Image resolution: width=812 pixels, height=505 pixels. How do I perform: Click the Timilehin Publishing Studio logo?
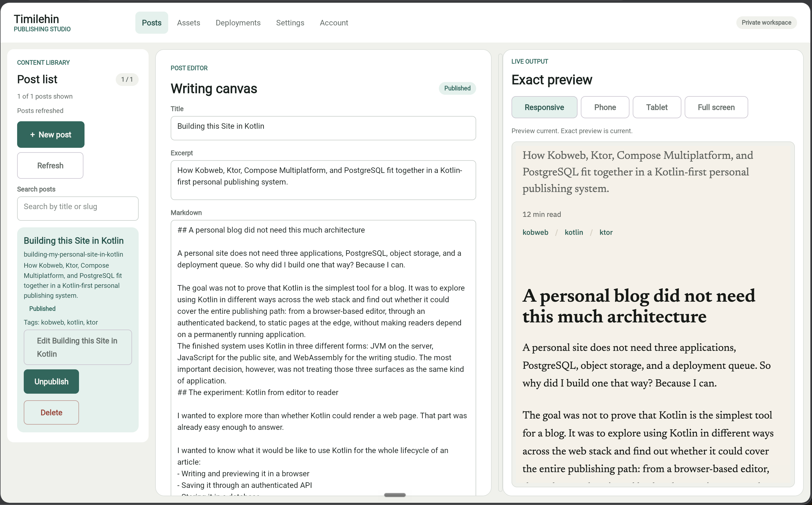coord(42,23)
